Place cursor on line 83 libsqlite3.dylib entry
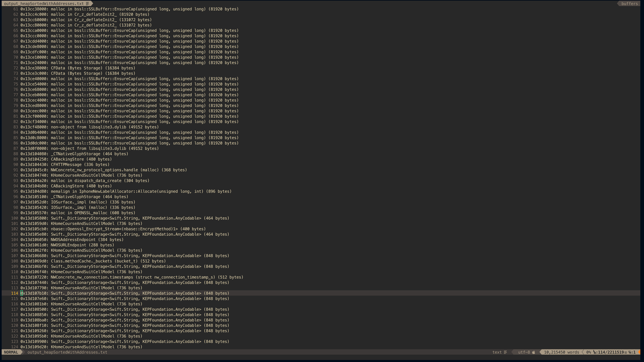 105,127
